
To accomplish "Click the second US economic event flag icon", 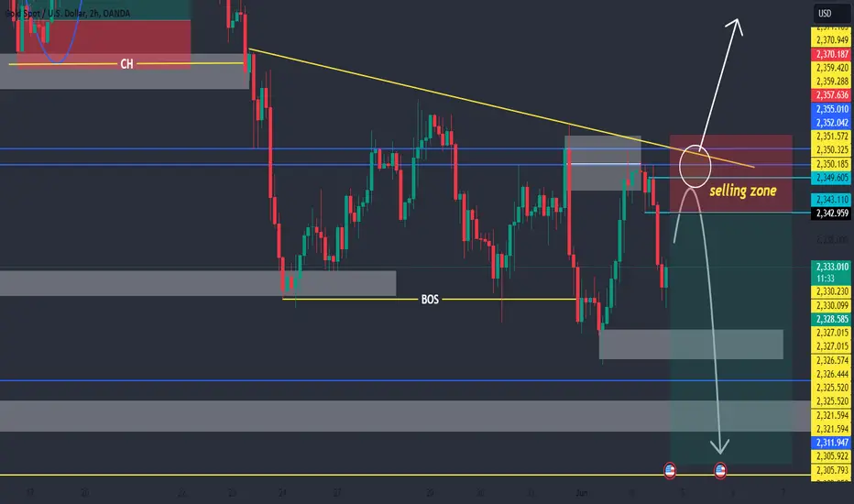I will coord(720,470).
